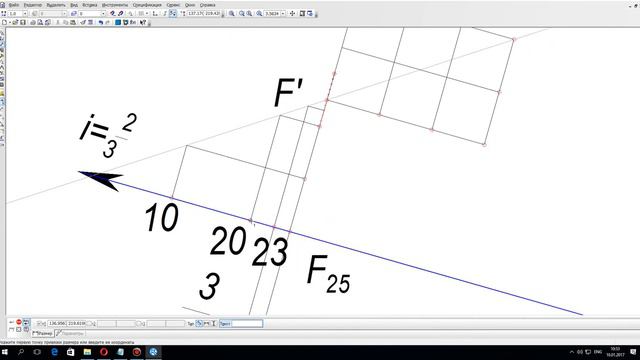640x360 pixels.
Task: Open Opera browser from the taskbar
Action: (104, 352)
